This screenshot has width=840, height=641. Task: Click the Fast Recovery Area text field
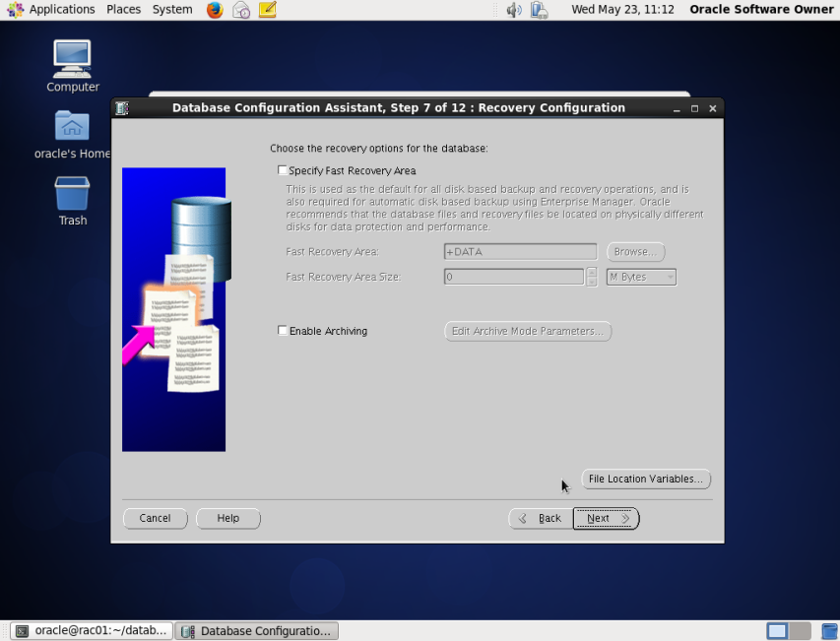(x=520, y=252)
